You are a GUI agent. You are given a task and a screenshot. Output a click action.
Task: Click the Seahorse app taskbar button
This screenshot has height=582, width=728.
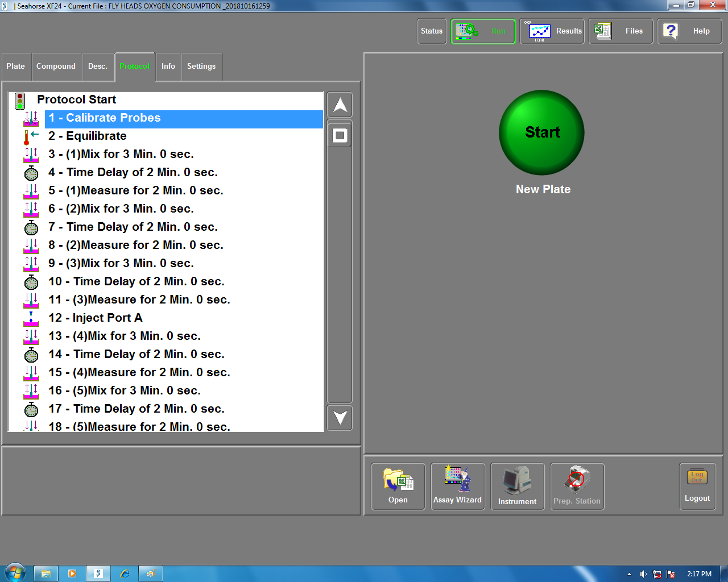[x=98, y=573]
